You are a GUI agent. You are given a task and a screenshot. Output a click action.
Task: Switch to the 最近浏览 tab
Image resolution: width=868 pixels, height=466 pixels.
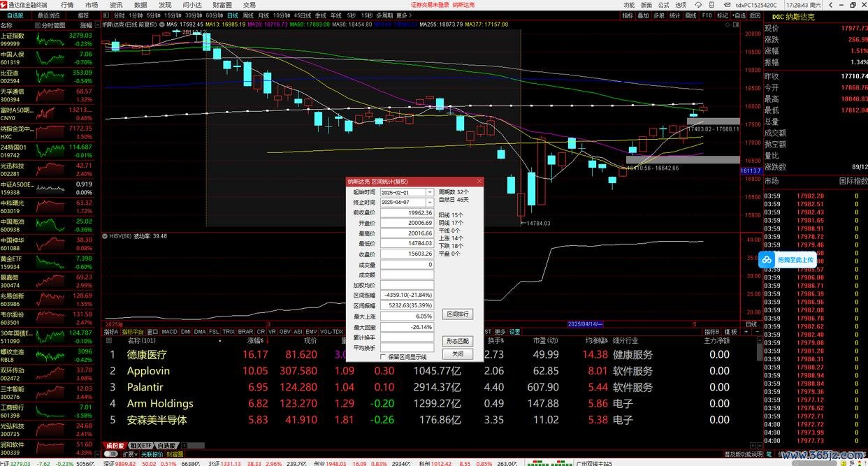click(x=49, y=15)
